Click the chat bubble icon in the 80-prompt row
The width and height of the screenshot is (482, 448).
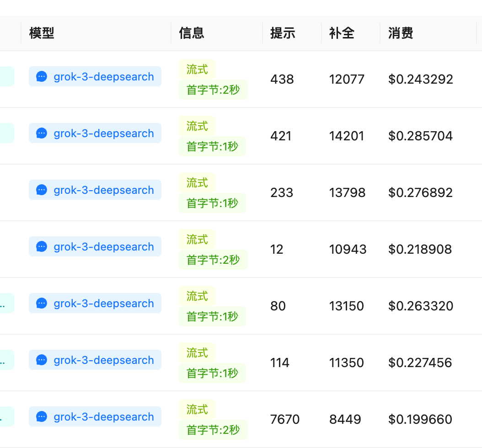coord(41,303)
